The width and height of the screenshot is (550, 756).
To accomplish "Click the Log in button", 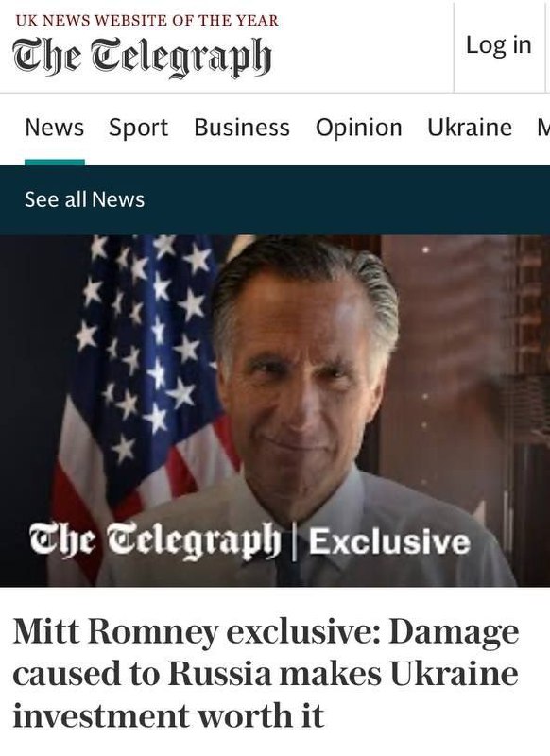I will point(498,45).
